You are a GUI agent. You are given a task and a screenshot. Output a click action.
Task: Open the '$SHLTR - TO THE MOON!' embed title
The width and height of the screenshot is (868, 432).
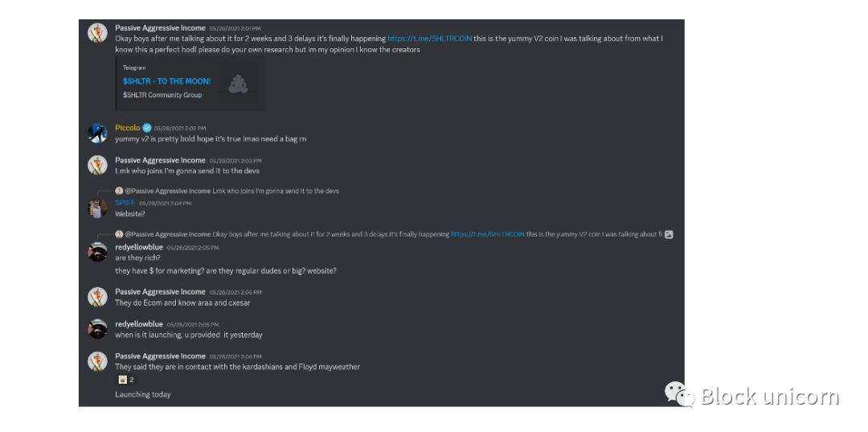coord(166,81)
